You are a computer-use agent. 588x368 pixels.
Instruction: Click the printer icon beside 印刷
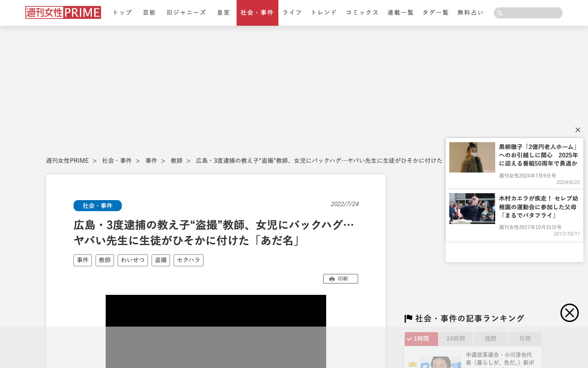click(332, 279)
